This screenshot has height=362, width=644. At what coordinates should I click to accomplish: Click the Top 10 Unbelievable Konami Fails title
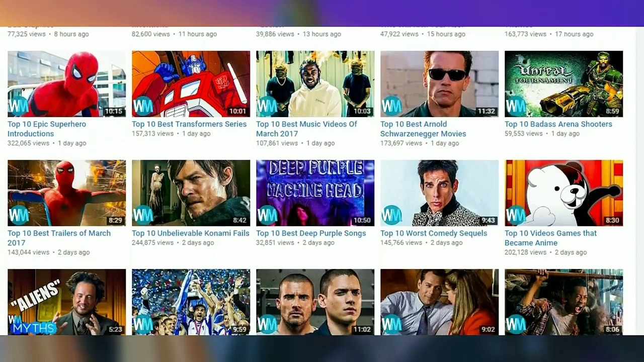coord(191,233)
